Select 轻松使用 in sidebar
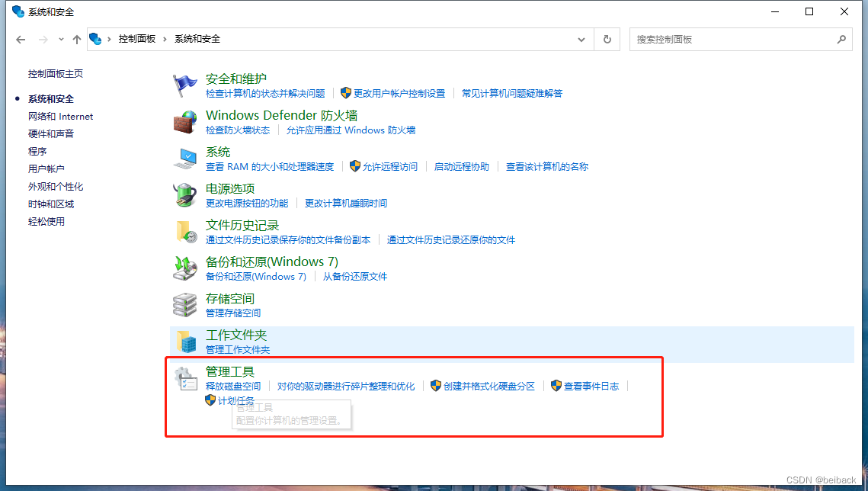Image resolution: width=868 pixels, height=491 pixels. [x=46, y=221]
